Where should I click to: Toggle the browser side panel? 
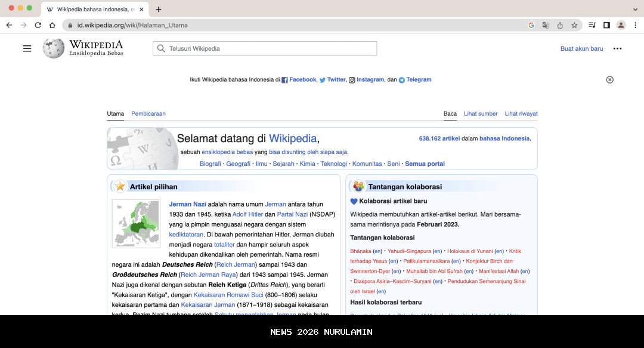click(606, 25)
